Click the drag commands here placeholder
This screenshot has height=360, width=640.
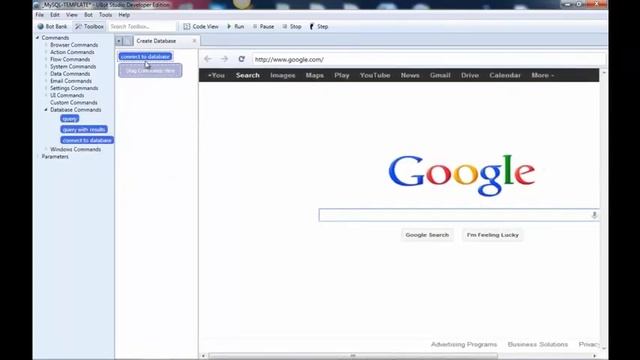[x=150, y=71]
